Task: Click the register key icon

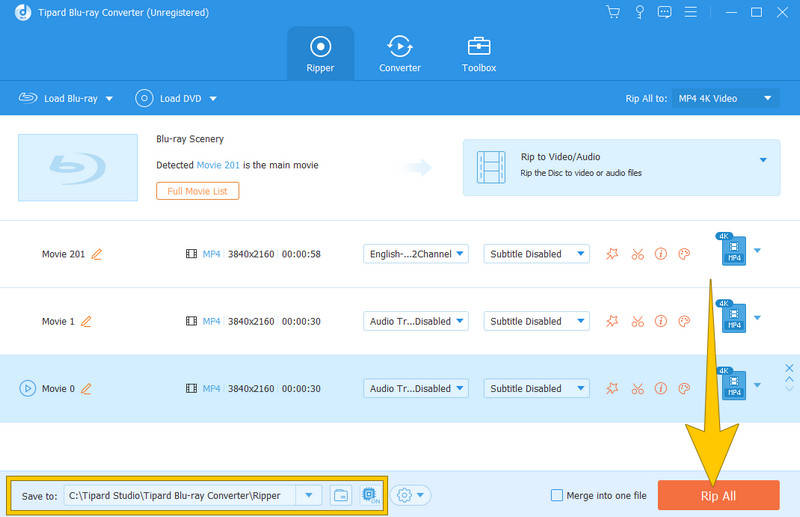Action: tap(639, 12)
